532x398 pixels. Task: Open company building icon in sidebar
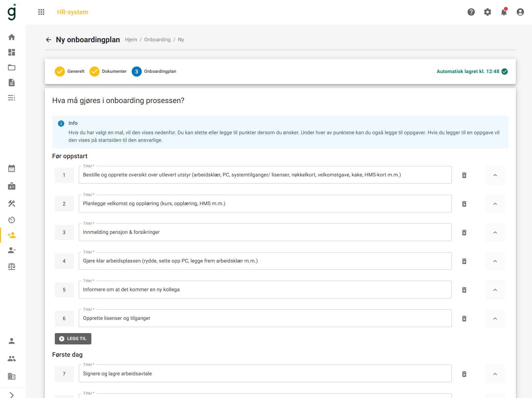coord(12,376)
